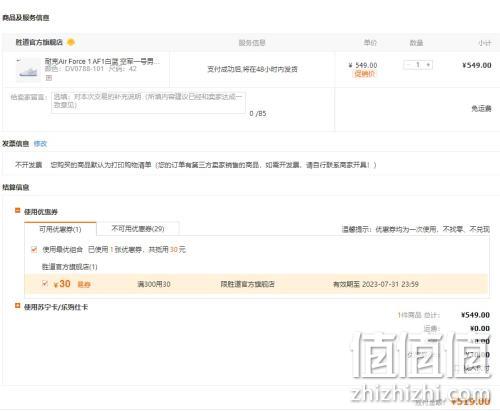Image resolution: width=500 pixels, height=411 pixels.
Task: Toggle the 使用最优组合 checkbox
Action: pyautogui.click(x=34, y=249)
